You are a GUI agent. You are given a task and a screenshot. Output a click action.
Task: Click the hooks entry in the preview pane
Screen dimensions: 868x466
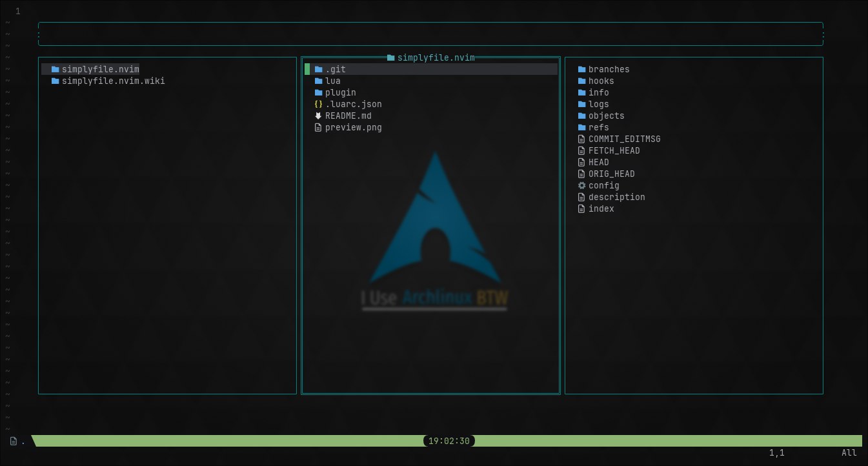(601, 81)
